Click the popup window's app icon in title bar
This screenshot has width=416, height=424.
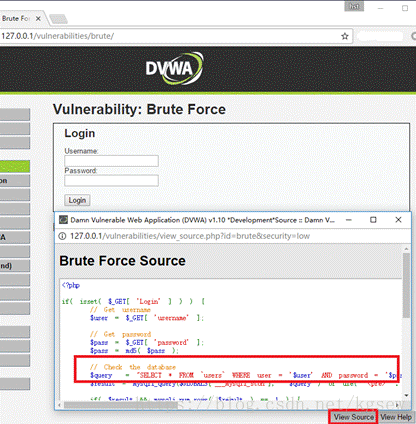[63, 220]
